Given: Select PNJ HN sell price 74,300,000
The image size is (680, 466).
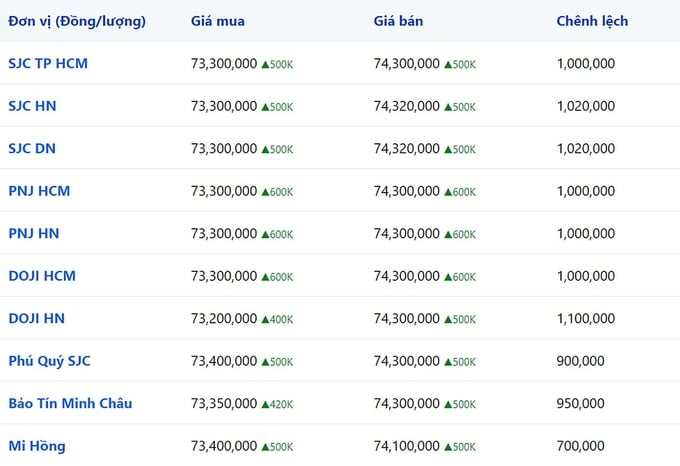Looking at the screenshot, I should (407, 234).
